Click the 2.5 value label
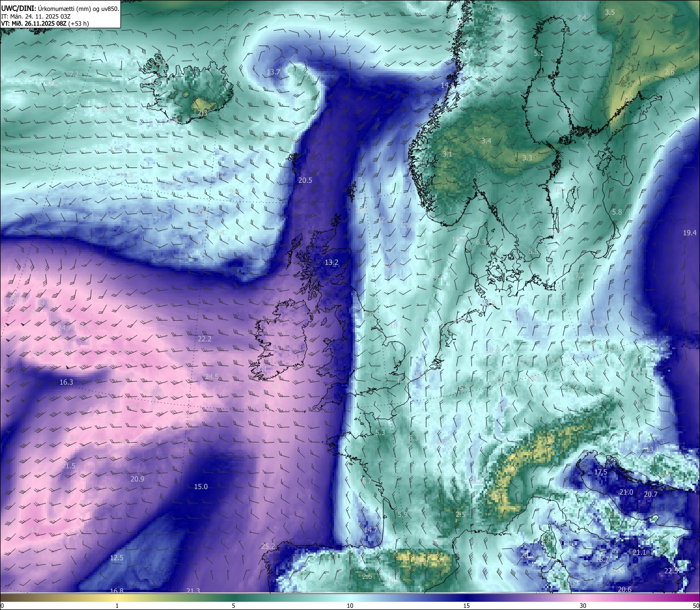 460,515
